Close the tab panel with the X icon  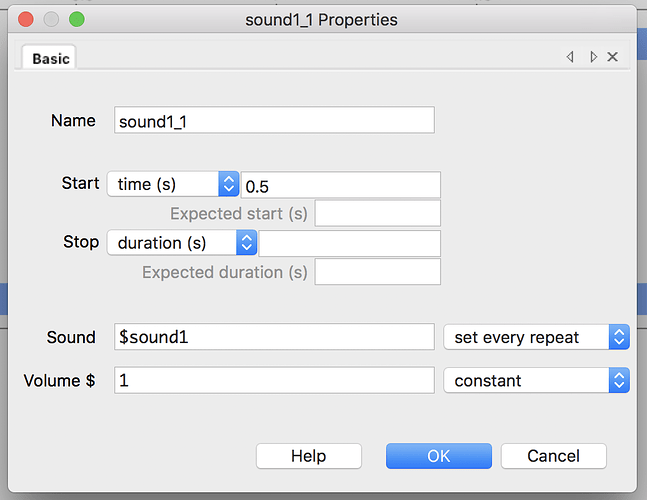[x=613, y=57]
